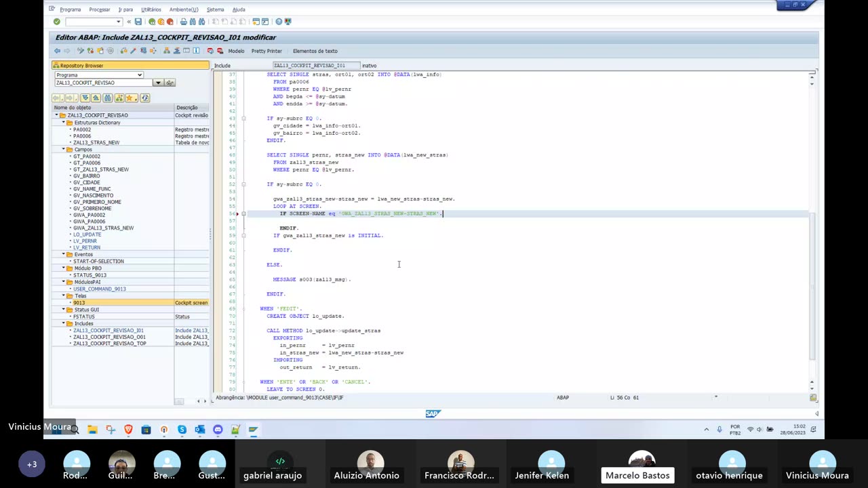
Task: Click the Repository Browser button
Action: 130,66
